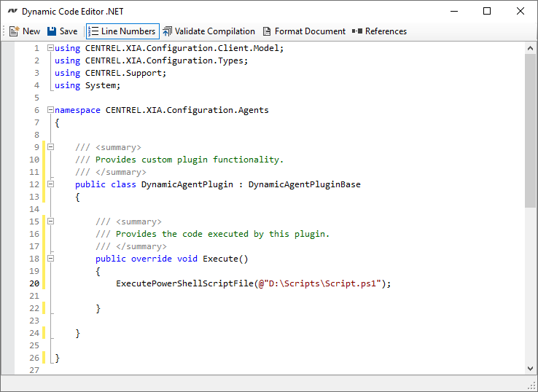Open the References icon
The image size is (538, 392).
pos(357,31)
